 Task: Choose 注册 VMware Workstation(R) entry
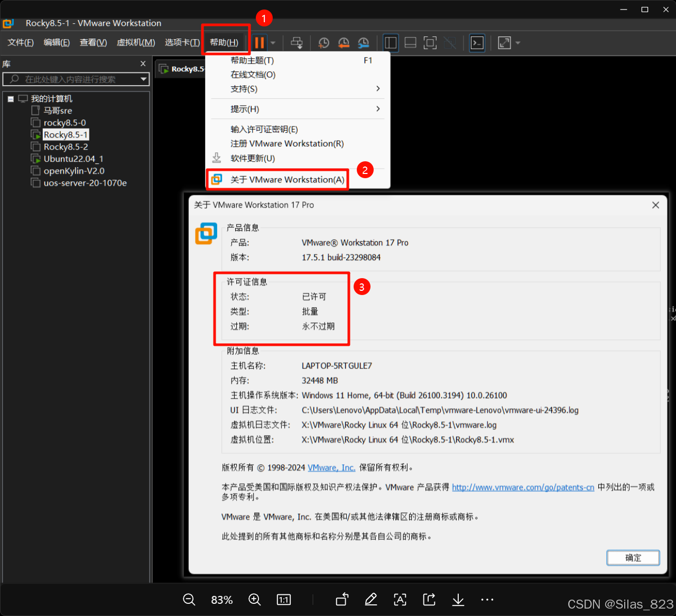[x=298, y=144]
